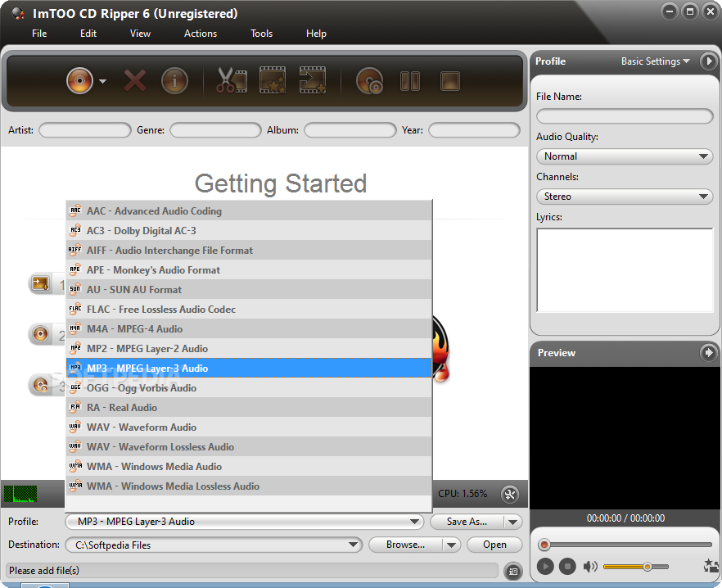Click the green CPU usage graph
The image size is (722, 588).
tap(20, 494)
